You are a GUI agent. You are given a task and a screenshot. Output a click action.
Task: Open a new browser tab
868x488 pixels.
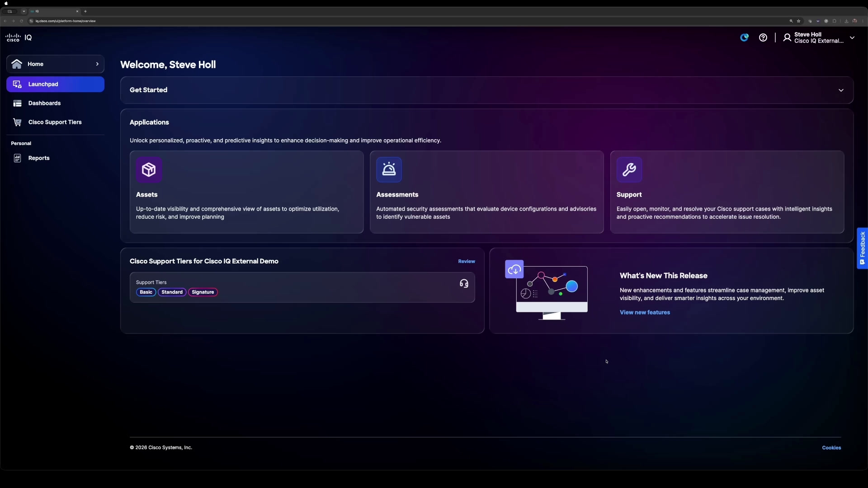click(85, 11)
